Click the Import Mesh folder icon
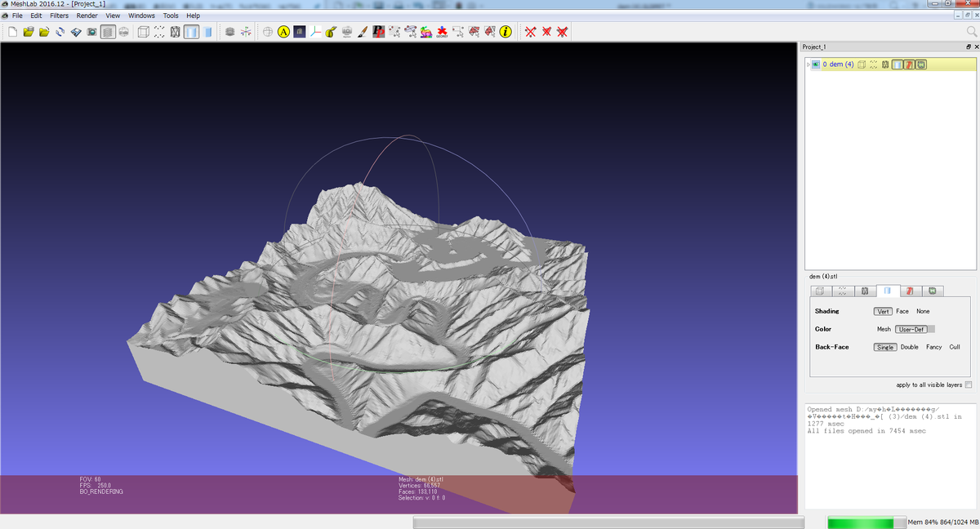The width and height of the screenshot is (980, 529). (x=44, y=32)
